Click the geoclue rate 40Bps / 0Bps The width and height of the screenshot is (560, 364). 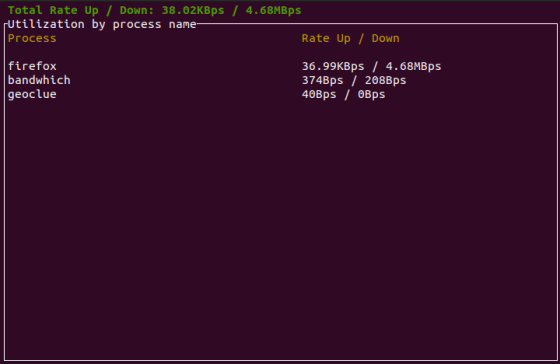343,94
